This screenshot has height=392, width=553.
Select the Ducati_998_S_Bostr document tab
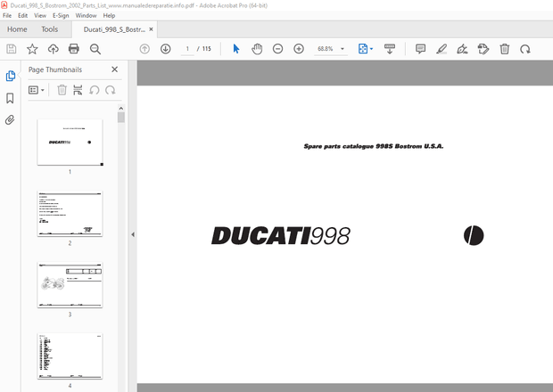tap(114, 29)
